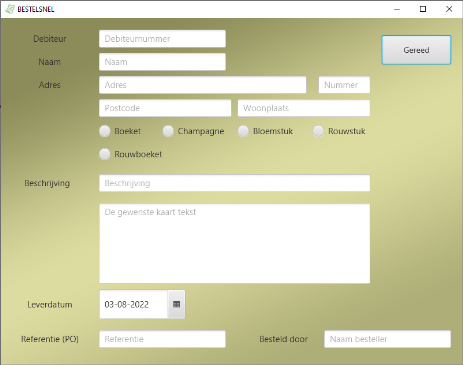463x365 pixels.
Task: Click the Naam besteller field
Action: click(x=388, y=339)
